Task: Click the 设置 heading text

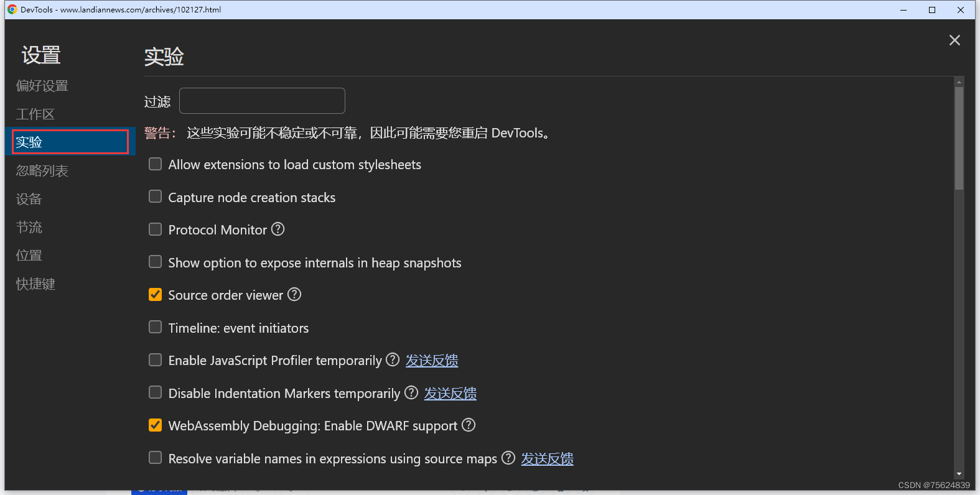Action: tap(41, 55)
